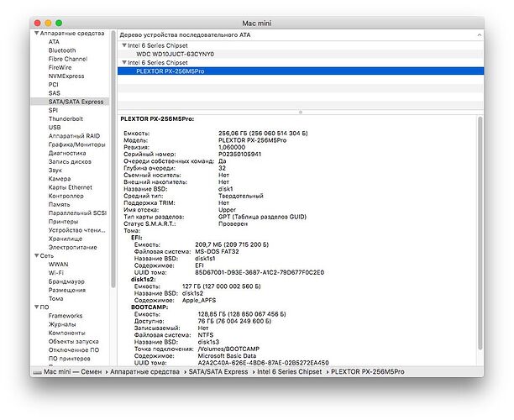Collapse the ПО section triangle
The height and width of the screenshot is (420, 514).
pos(37,307)
